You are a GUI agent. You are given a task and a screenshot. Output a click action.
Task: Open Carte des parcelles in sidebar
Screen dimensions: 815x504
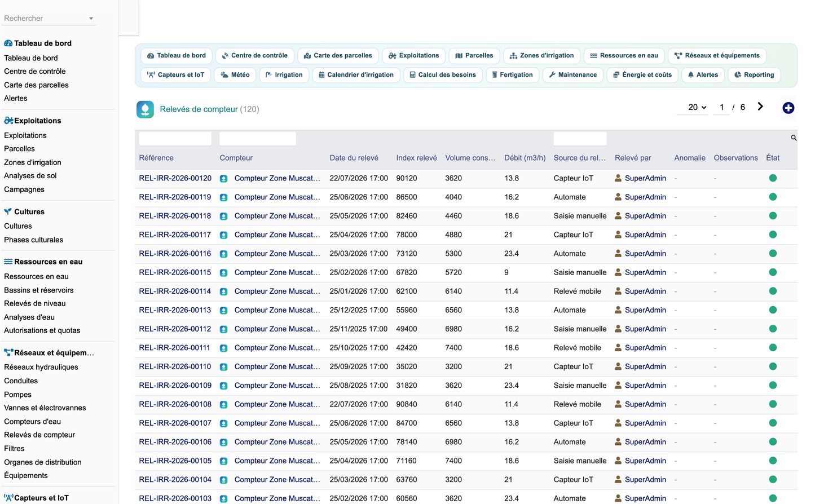(36, 85)
